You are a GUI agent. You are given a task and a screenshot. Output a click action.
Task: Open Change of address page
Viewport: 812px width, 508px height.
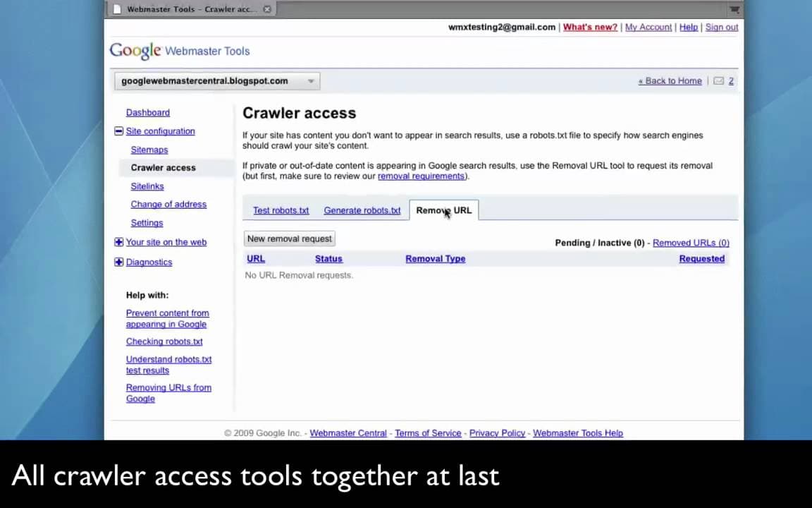click(168, 204)
